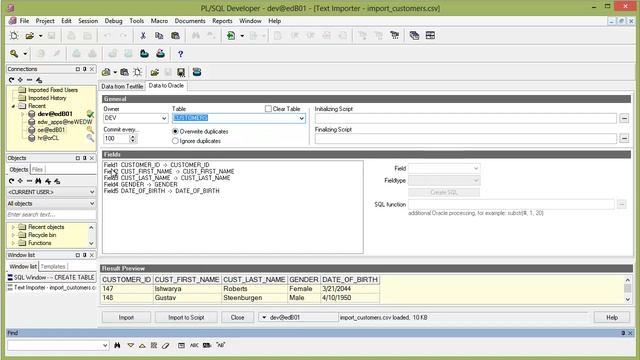
Task: Click the Objects panel find binoculars icon
Action: 38,181
